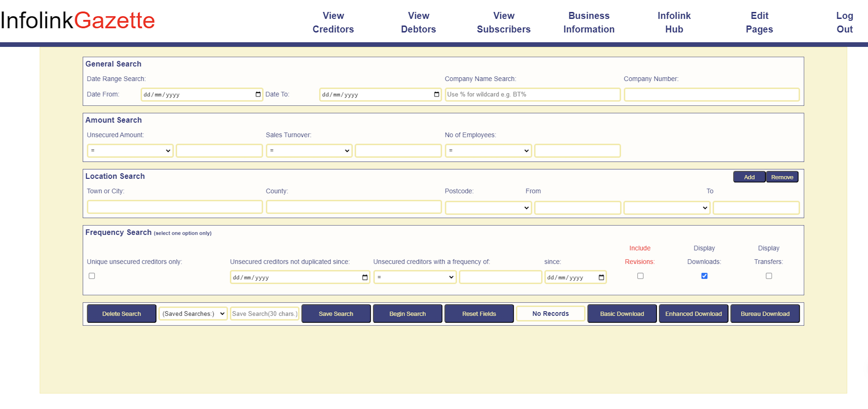Focus the Company Name Search field
The height and width of the screenshot is (409, 868).
coord(533,95)
